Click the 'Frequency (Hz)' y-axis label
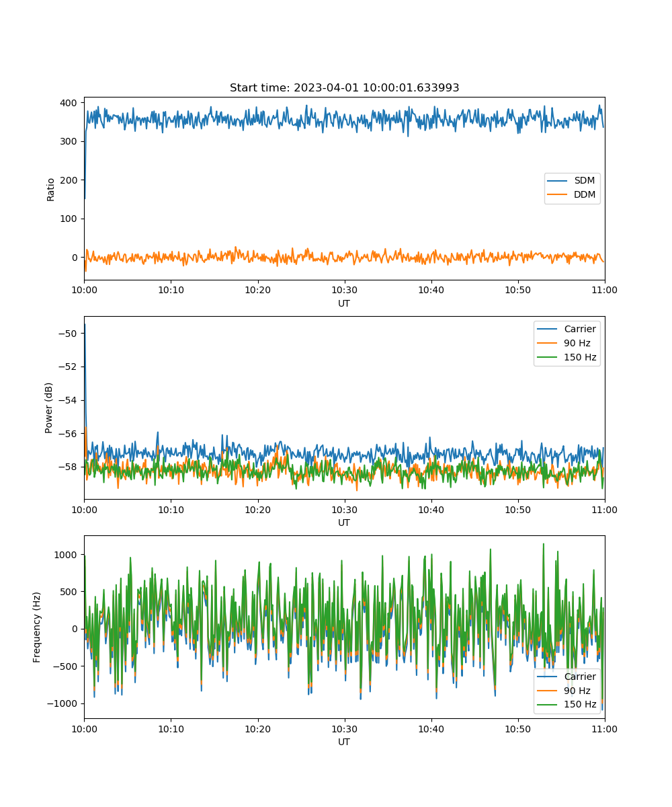 pyautogui.click(x=37, y=627)
